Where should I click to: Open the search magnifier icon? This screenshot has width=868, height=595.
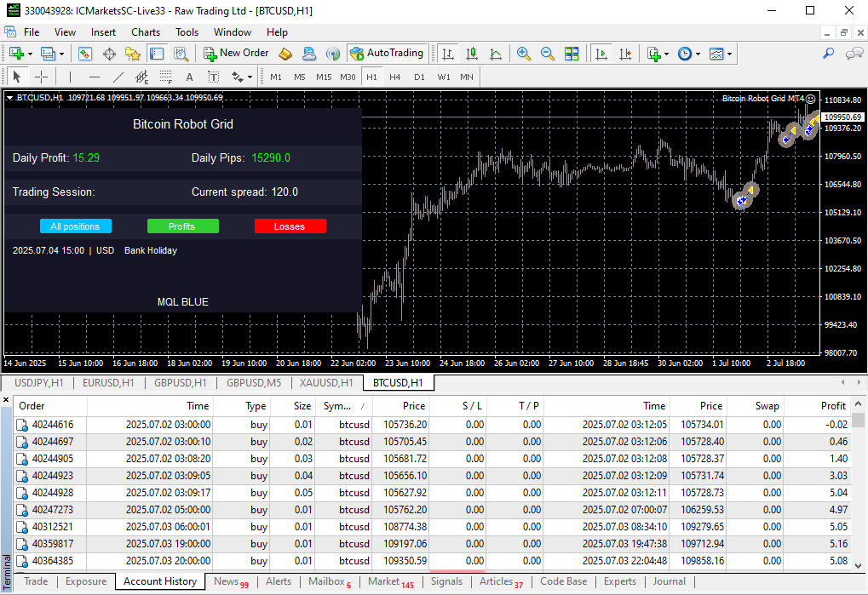coord(828,54)
